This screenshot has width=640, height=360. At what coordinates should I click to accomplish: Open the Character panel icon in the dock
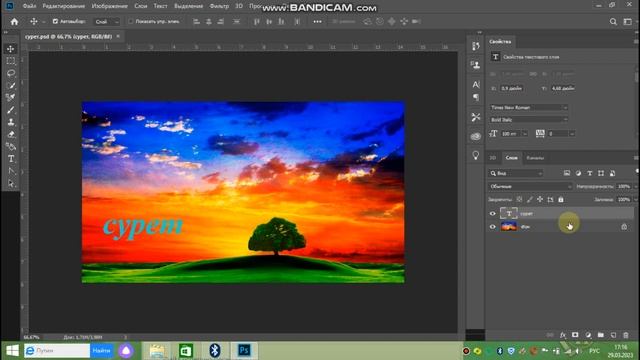476,84
